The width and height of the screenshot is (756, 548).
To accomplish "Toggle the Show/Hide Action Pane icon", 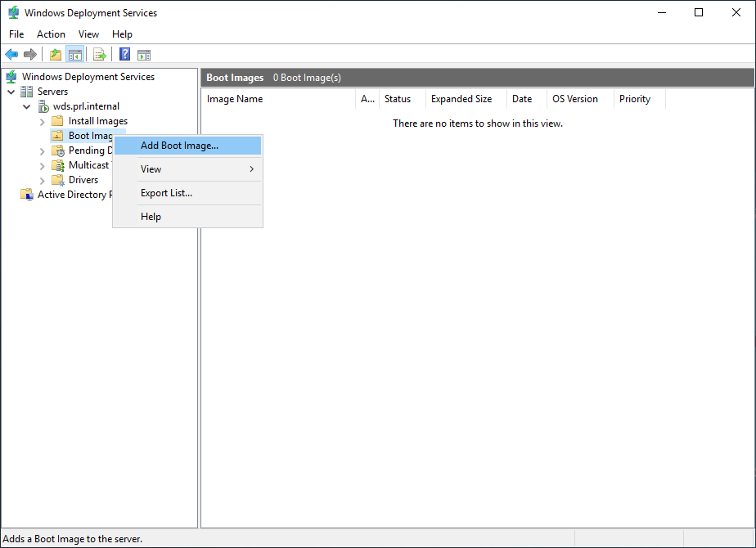I will (144, 55).
